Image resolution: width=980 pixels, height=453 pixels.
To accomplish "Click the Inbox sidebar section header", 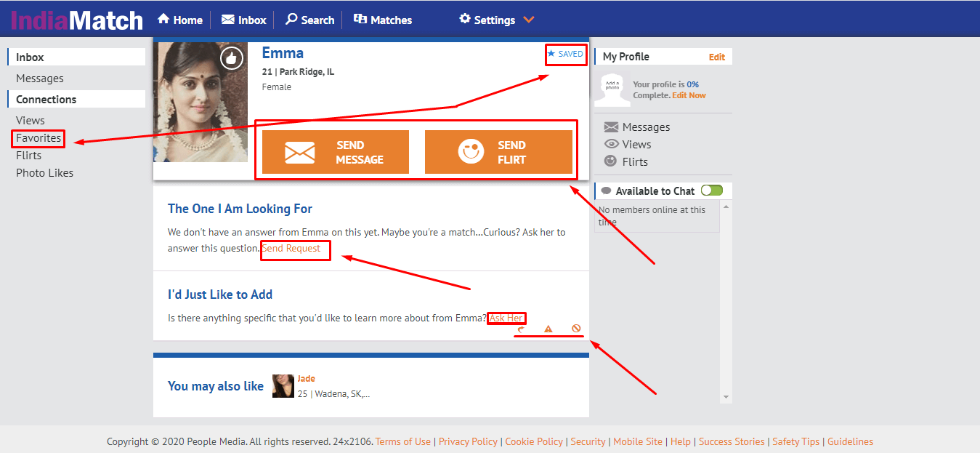I will click(76, 57).
